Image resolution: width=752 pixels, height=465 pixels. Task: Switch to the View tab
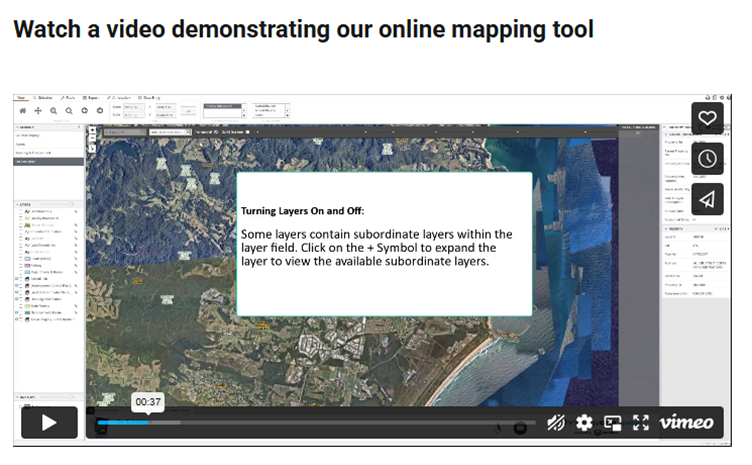(20, 98)
